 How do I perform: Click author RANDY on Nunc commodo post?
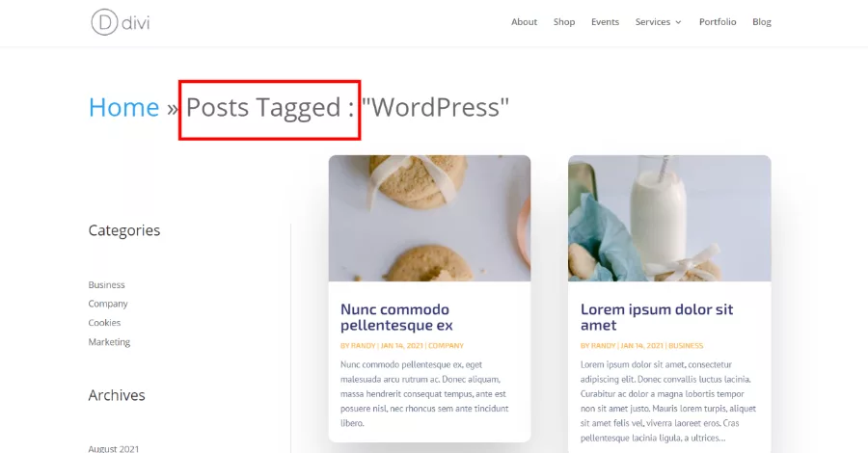364,346
